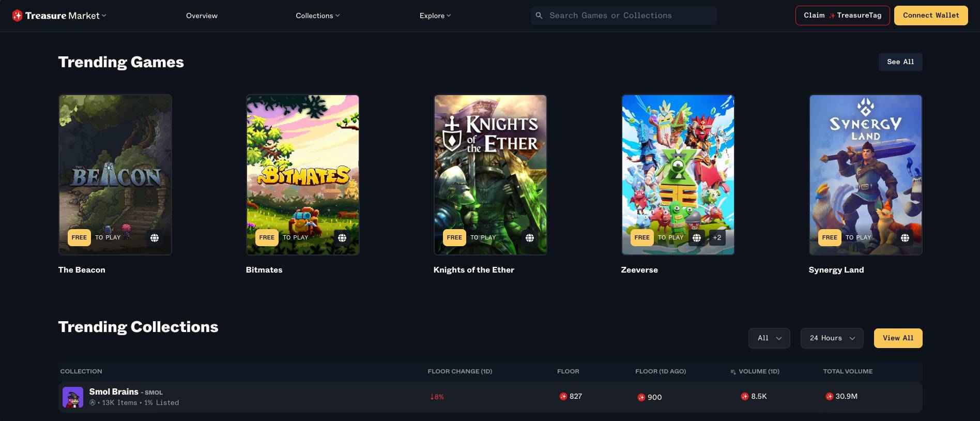
Task: Open the Bitmates game cover
Action: (303, 175)
